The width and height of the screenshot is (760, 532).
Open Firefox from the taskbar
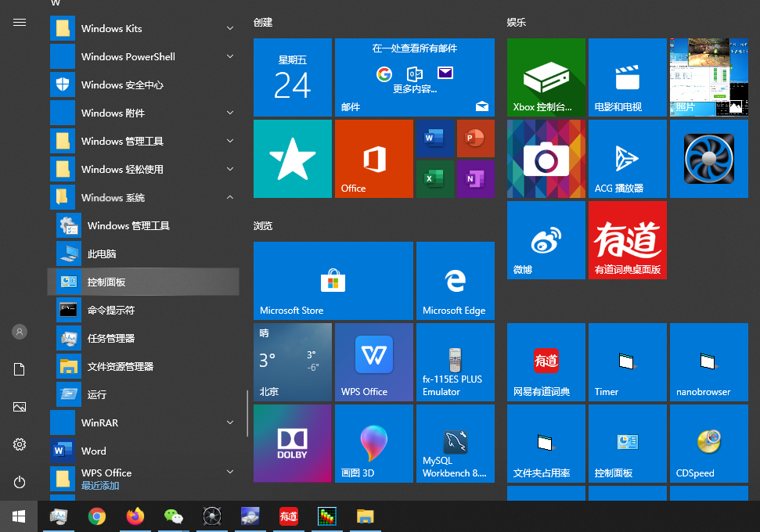(x=135, y=516)
